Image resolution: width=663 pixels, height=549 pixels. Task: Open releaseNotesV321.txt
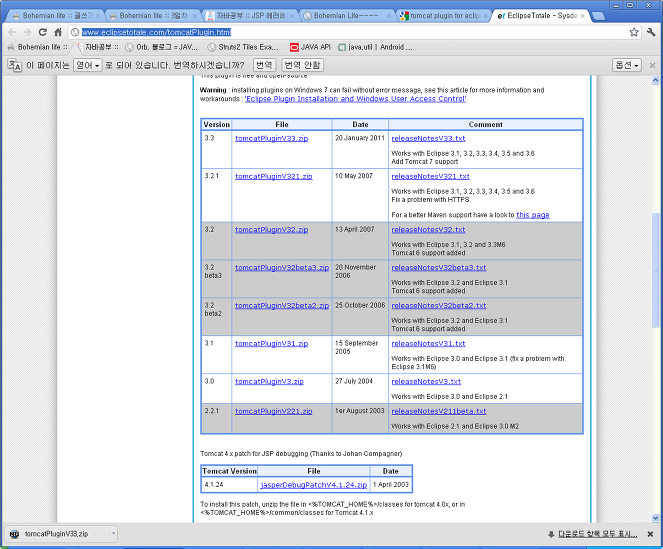[430, 176]
